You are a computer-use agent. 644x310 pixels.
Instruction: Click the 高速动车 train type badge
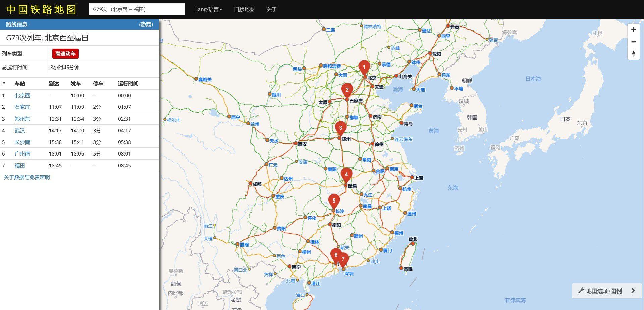(65, 53)
